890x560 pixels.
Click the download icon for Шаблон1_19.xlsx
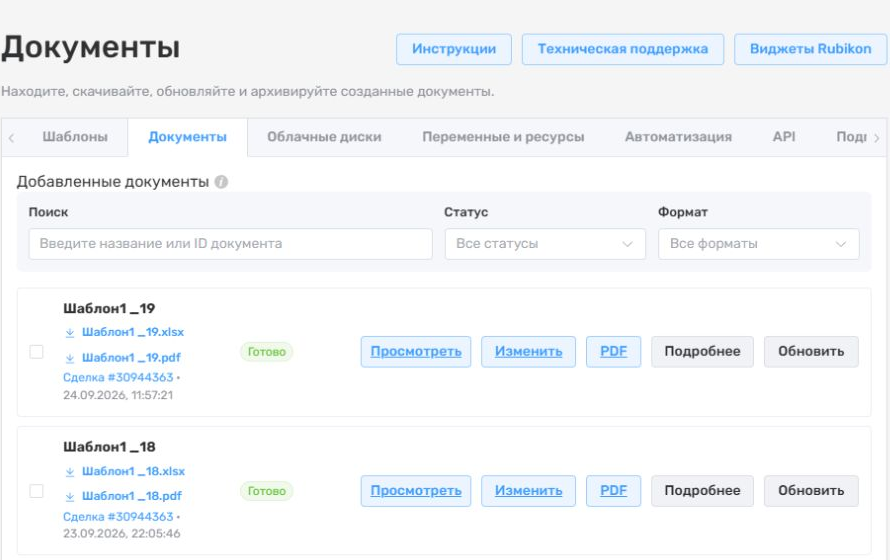(70, 332)
